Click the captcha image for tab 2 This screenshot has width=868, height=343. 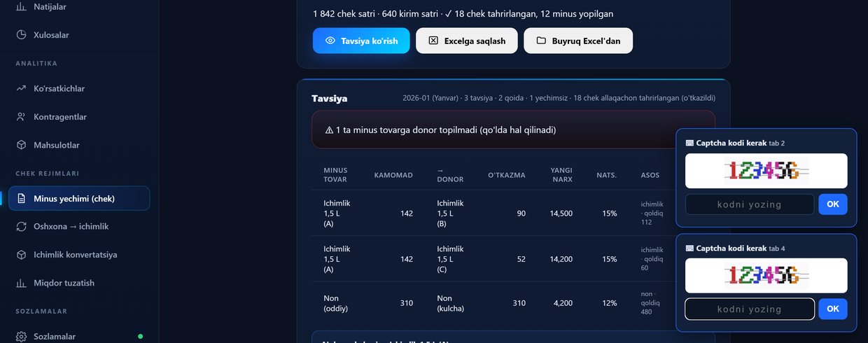coord(766,171)
